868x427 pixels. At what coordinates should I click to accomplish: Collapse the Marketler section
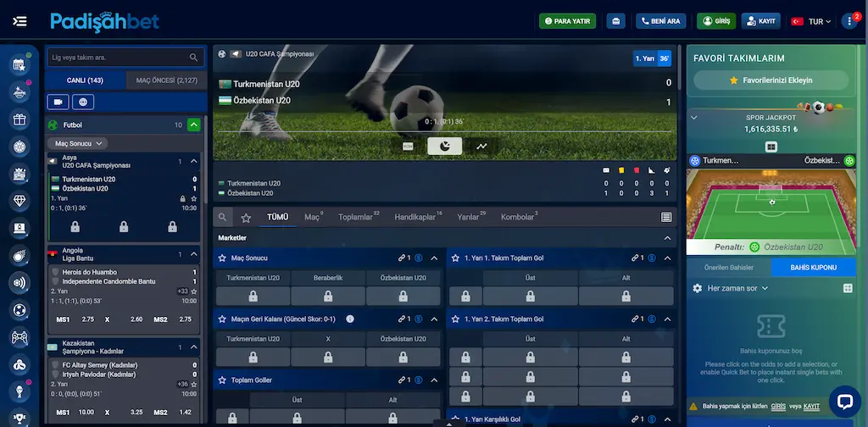(667, 238)
